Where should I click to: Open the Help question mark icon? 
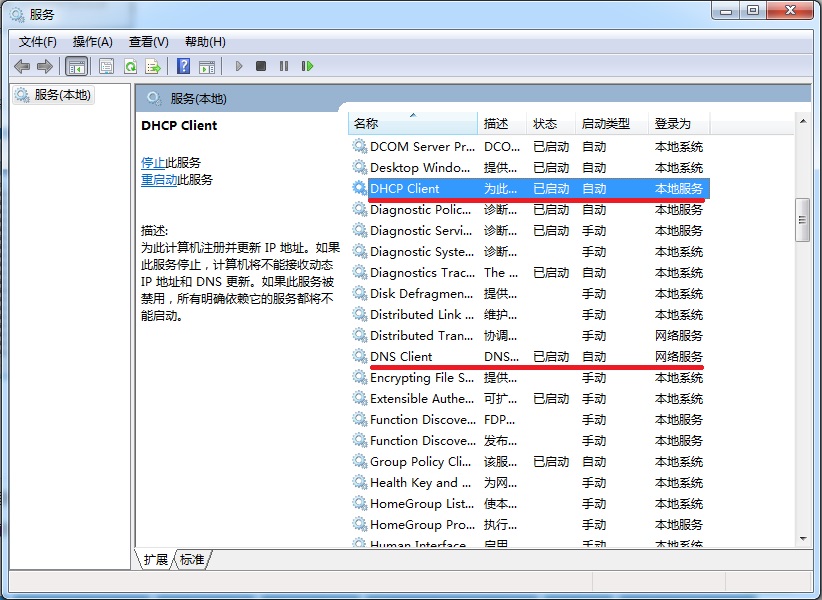183,66
